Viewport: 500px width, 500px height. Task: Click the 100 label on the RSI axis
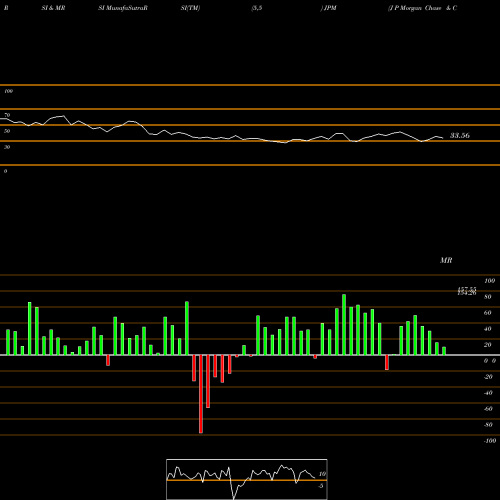[8, 91]
